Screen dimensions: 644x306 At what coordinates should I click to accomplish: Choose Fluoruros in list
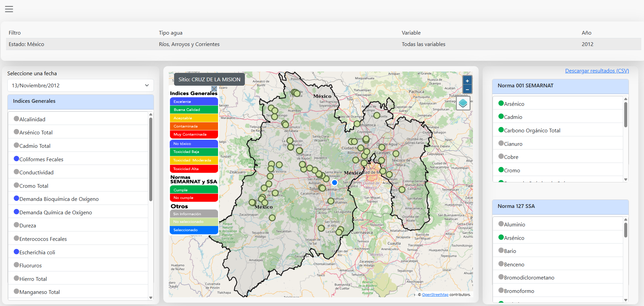tap(78, 265)
